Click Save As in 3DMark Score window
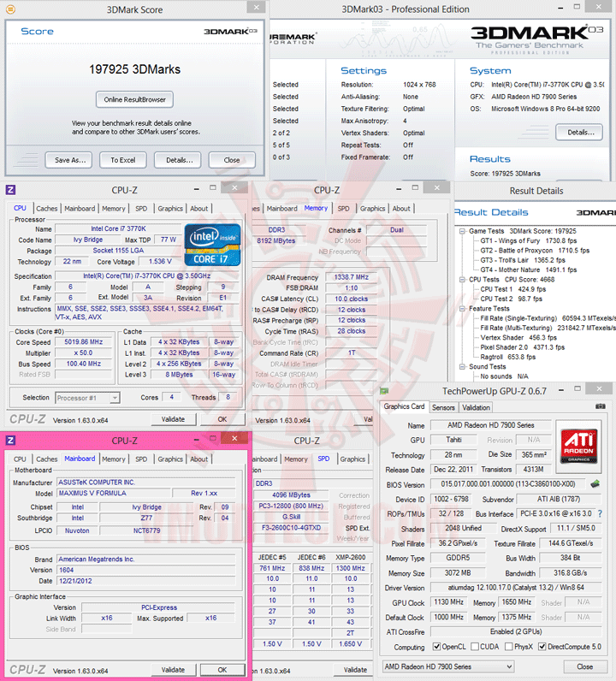This screenshot has height=681, width=616. (70, 160)
